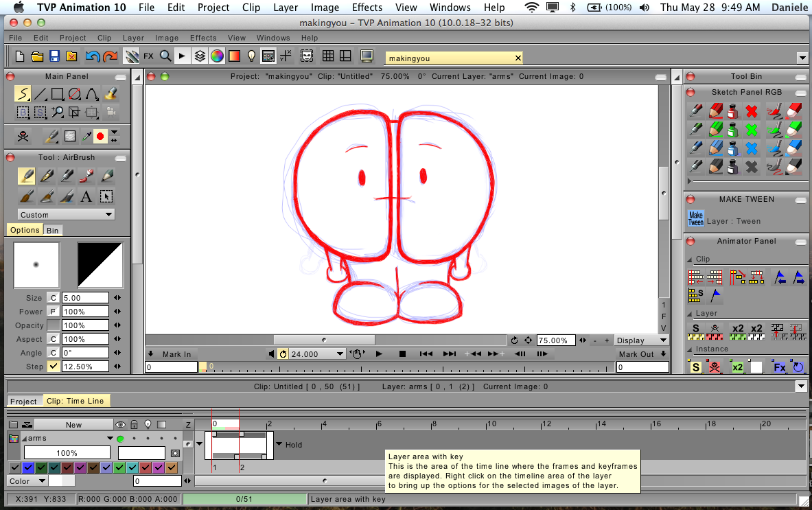Collapse the Clip section in Animator Panel

(689, 259)
